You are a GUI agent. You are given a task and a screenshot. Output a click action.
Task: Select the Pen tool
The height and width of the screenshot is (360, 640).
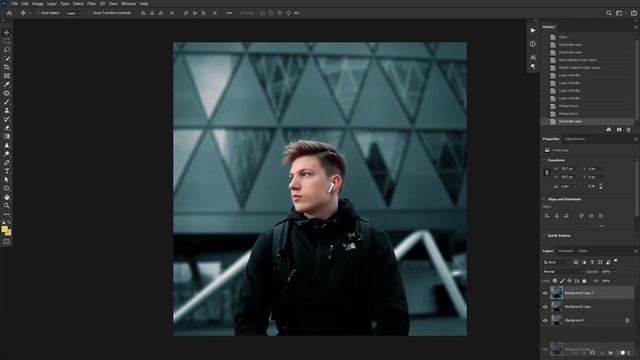(x=7, y=162)
